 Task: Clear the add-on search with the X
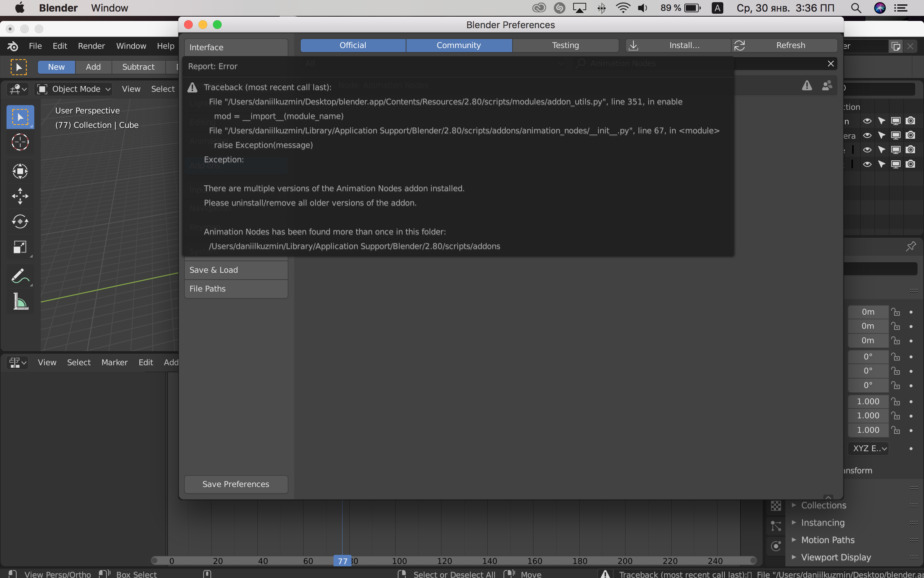[831, 64]
